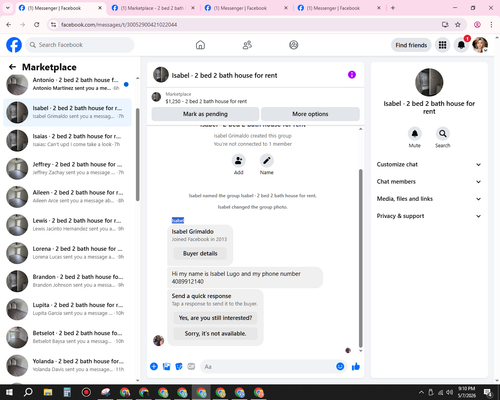Expand Chat members section
Viewport: 500px width, 400px height.
coord(429,182)
